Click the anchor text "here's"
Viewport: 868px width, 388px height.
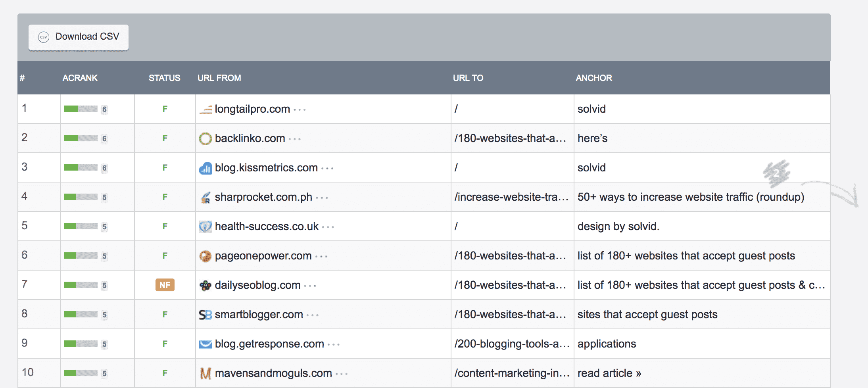coord(592,138)
